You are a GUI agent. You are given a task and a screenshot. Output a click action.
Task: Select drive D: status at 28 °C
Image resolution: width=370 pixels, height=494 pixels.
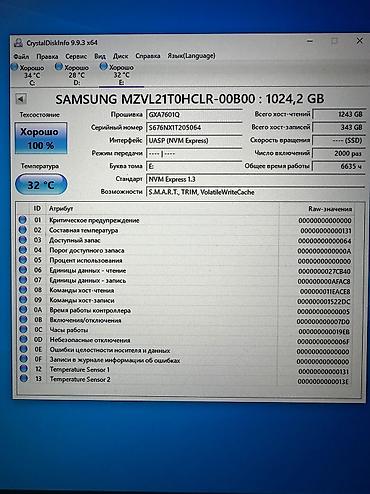point(73,75)
